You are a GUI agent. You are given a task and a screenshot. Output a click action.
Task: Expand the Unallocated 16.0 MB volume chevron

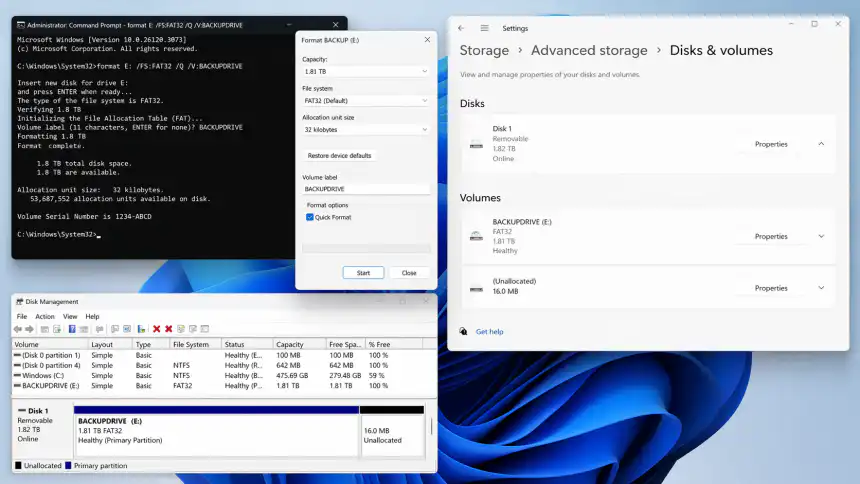point(821,288)
